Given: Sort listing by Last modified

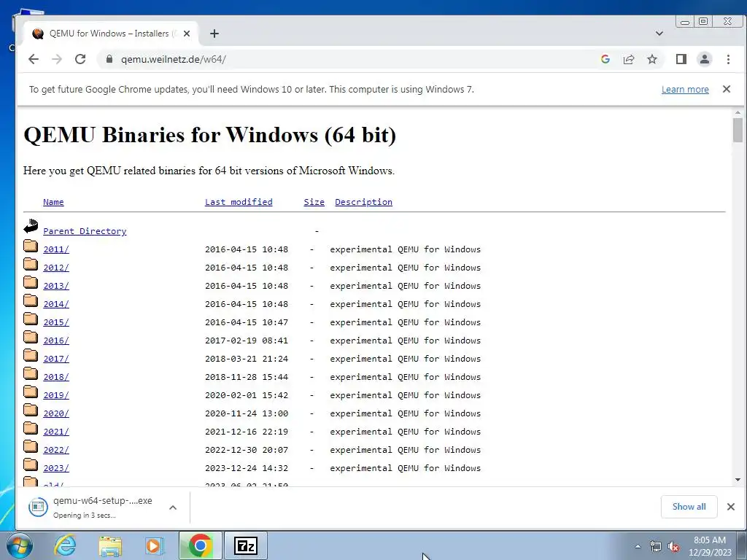Looking at the screenshot, I should pos(239,202).
